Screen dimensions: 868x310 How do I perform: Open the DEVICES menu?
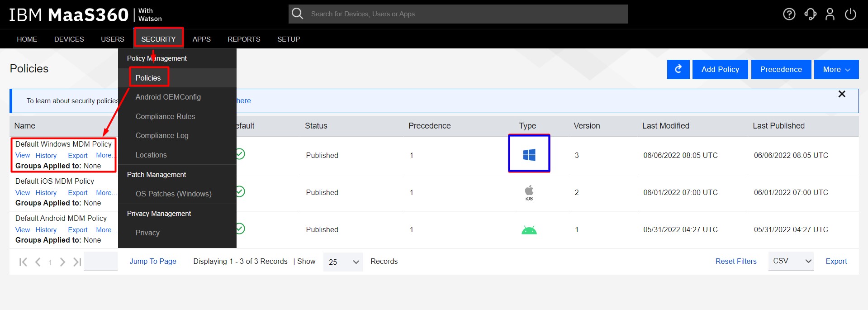point(69,39)
